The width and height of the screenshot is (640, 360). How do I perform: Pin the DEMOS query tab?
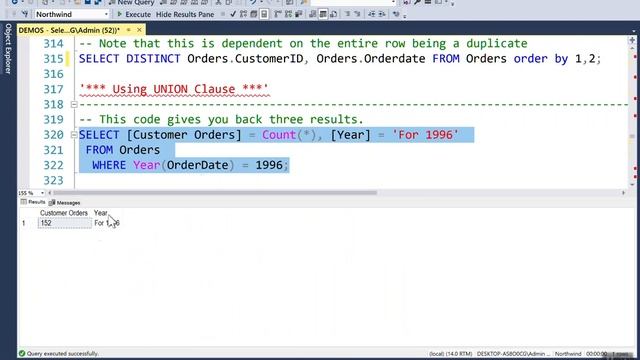[129, 30]
